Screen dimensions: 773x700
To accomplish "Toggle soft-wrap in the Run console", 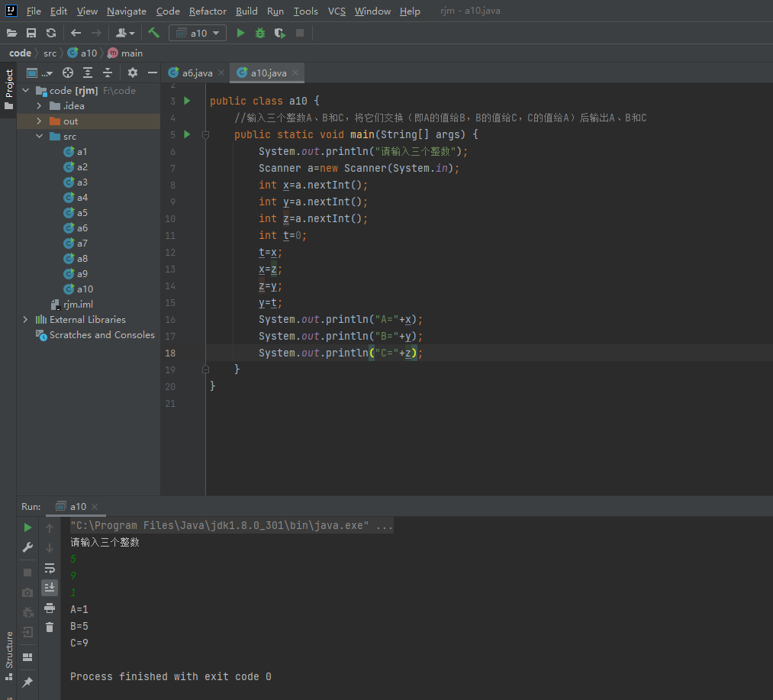I will point(50,568).
